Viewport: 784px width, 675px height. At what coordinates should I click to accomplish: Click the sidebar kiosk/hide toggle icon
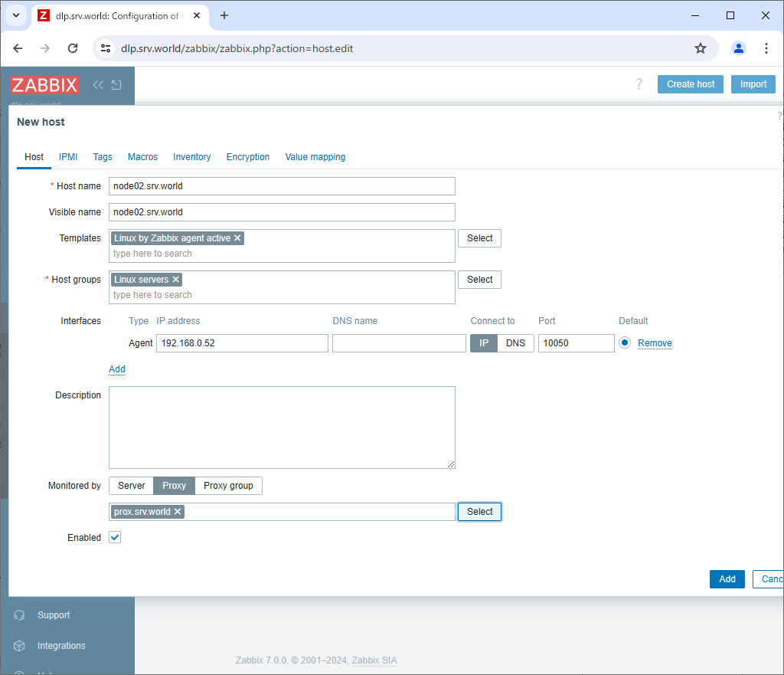coord(116,85)
